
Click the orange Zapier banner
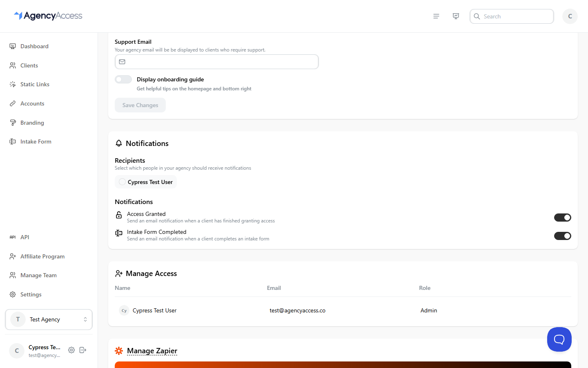pyautogui.click(x=343, y=365)
